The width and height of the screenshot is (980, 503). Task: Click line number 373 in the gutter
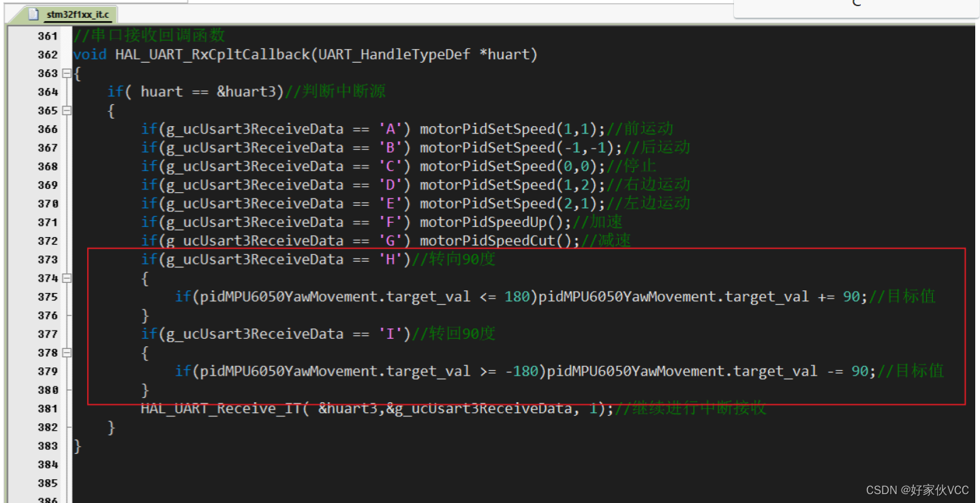pyautogui.click(x=48, y=259)
